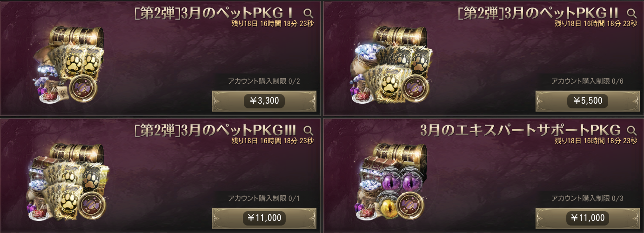Click magnifier icon next to ペットPKG Ⅲ

click(x=308, y=130)
